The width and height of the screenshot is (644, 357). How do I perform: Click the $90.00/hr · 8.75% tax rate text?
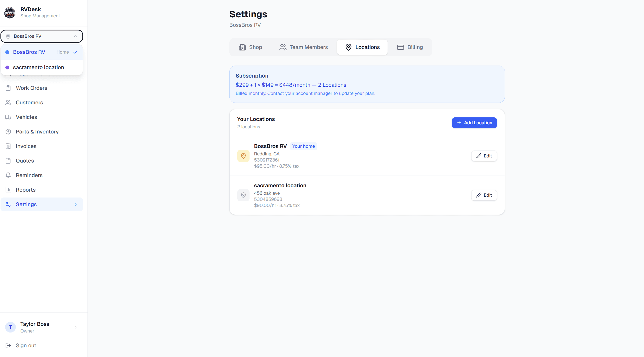(277, 205)
